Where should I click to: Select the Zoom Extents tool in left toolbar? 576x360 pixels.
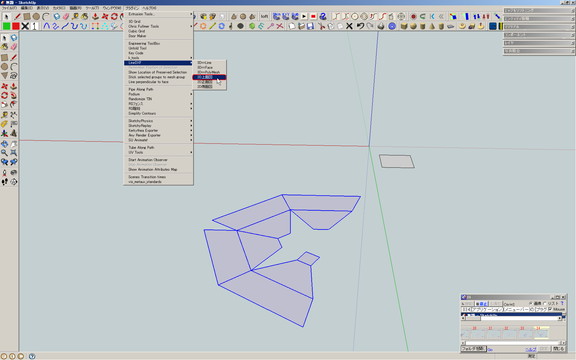(14, 152)
